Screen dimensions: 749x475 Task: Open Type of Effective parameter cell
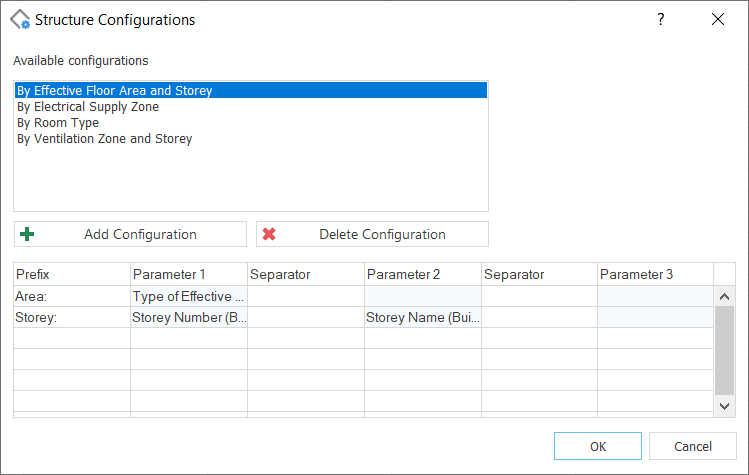tap(189, 296)
